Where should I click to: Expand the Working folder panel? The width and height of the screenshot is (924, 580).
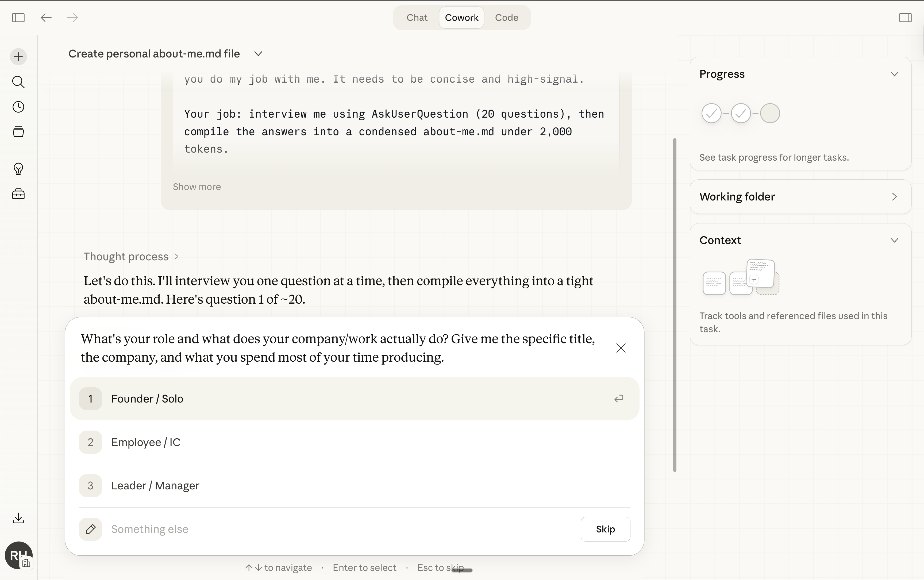(894, 197)
